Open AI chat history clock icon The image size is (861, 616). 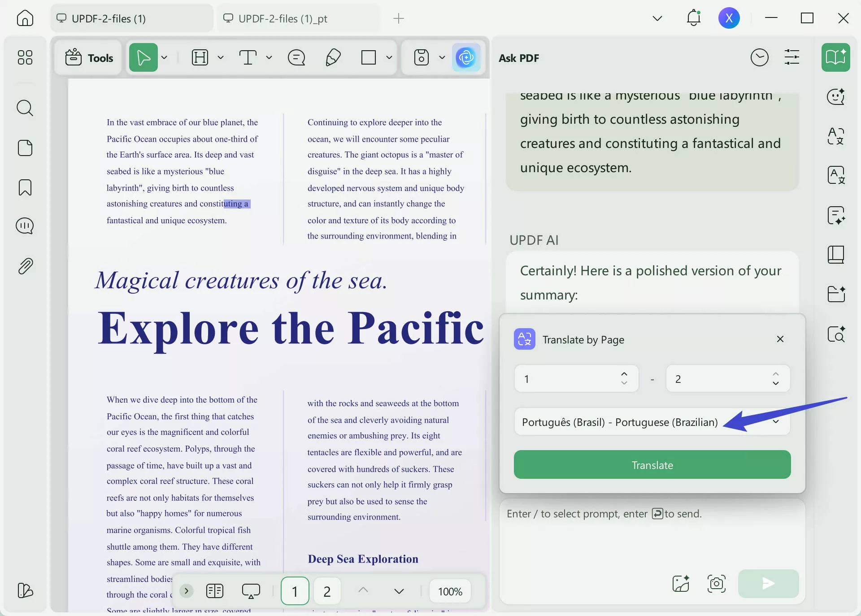point(759,57)
